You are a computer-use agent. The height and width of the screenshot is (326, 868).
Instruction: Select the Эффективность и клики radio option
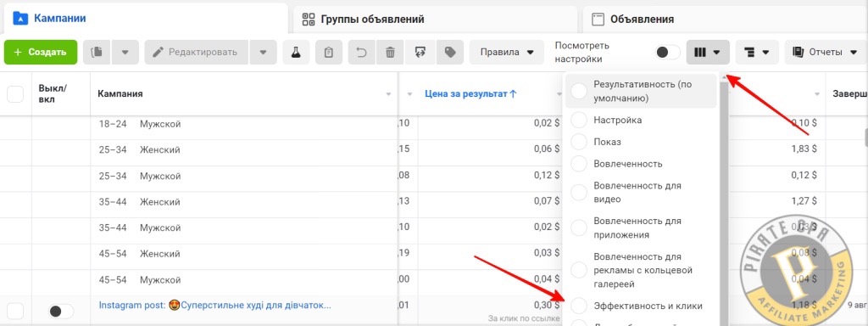[578, 306]
